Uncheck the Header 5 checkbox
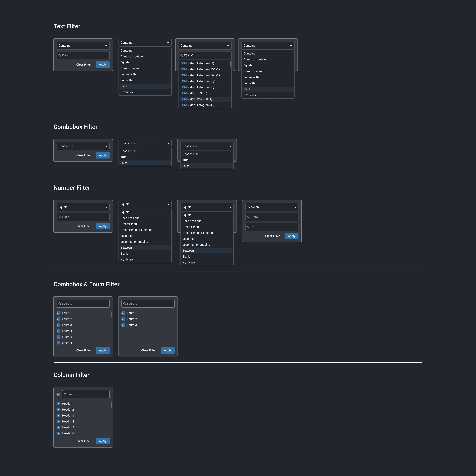The width and height of the screenshot is (476, 476). pyautogui.click(x=58, y=427)
